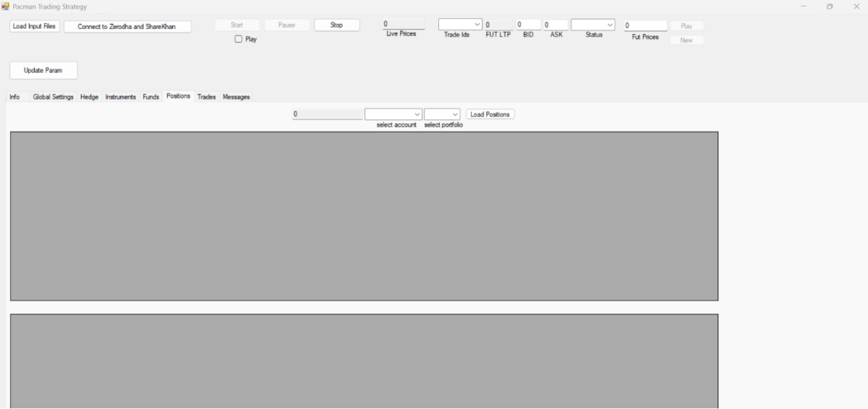Expand the select portfolio dropdown
The height and width of the screenshot is (409, 868).
coord(442,114)
